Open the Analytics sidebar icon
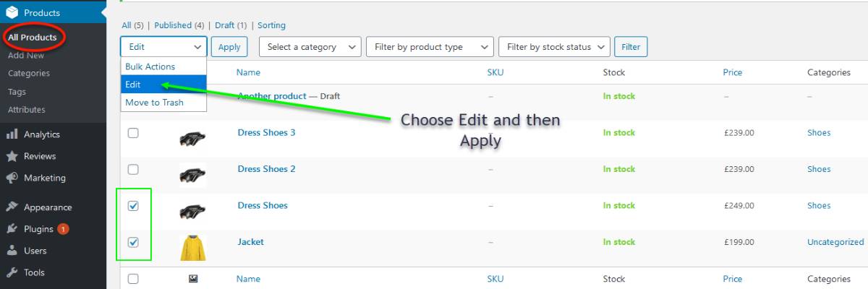This screenshot has width=868, height=289. (12, 134)
